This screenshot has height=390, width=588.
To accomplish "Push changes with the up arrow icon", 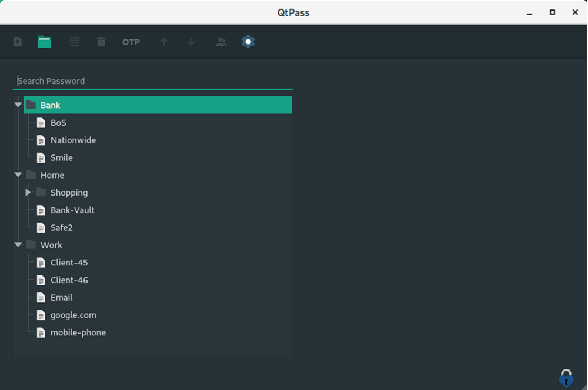I will pos(164,42).
